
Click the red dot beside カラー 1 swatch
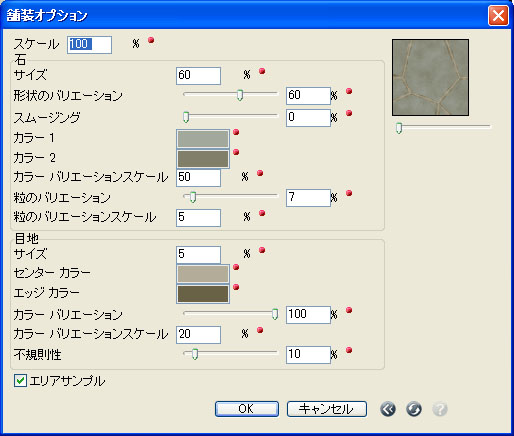pyautogui.click(x=236, y=132)
